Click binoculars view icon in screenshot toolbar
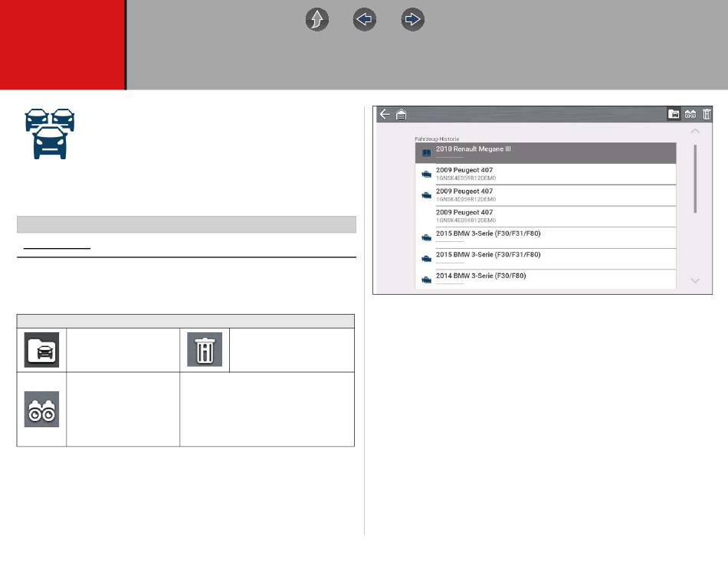This screenshot has height=562, width=728. pos(690,114)
